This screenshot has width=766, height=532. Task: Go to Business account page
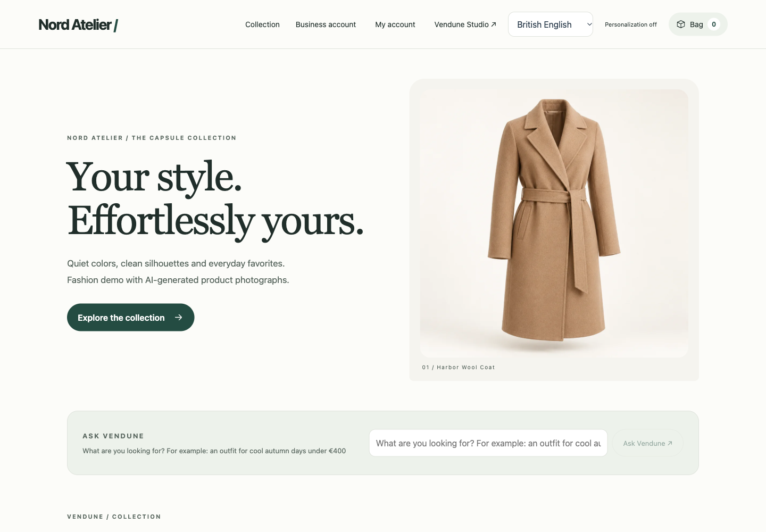tap(326, 24)
